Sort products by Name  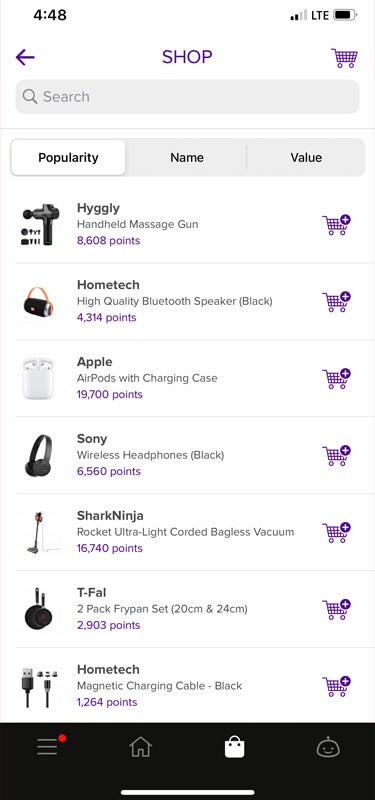(187, 158)
